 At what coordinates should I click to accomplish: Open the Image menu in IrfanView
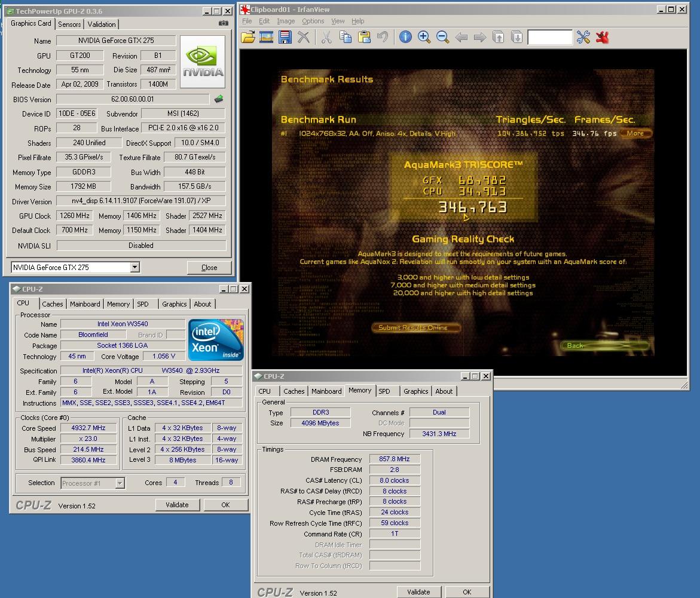[x=286, y=21]
